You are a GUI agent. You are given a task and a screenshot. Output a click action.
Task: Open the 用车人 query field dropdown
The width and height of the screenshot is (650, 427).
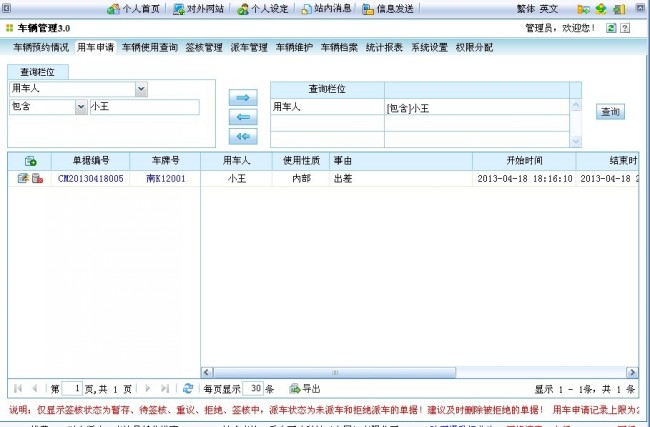pyautogui.click(x=141, y=89)
